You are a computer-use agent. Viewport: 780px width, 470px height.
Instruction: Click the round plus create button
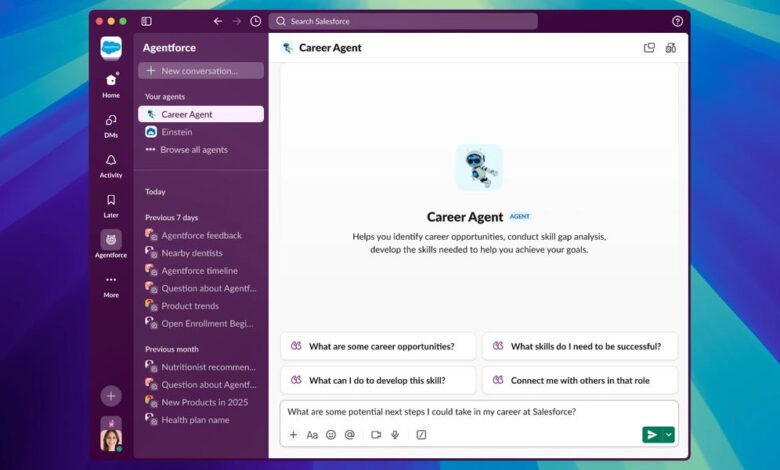111,396
